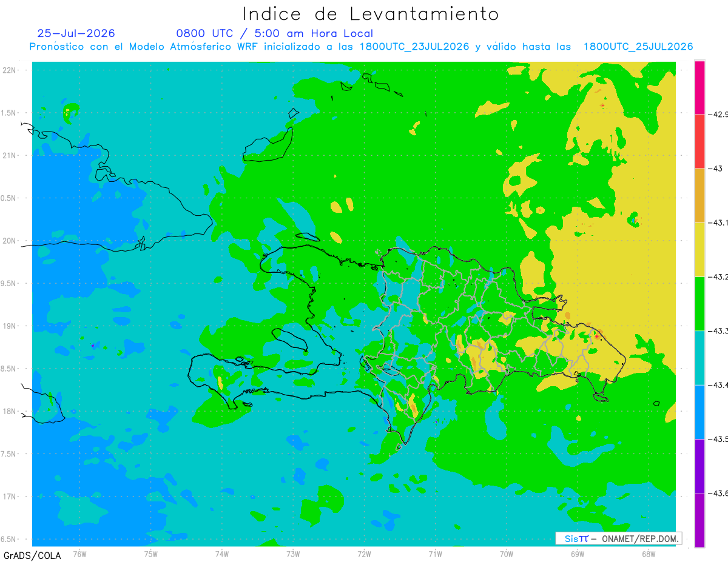The image size is (728, 562).
Task: Click the 70W longitude label
Action: coord(507,554)
